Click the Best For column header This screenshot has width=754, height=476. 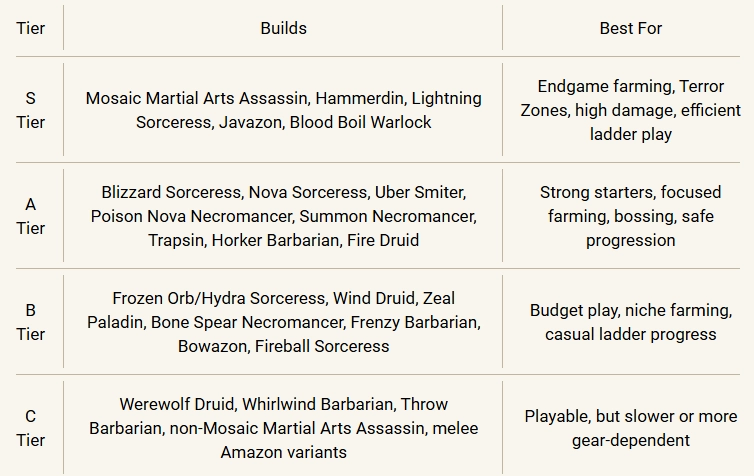[x=630, y=28]
